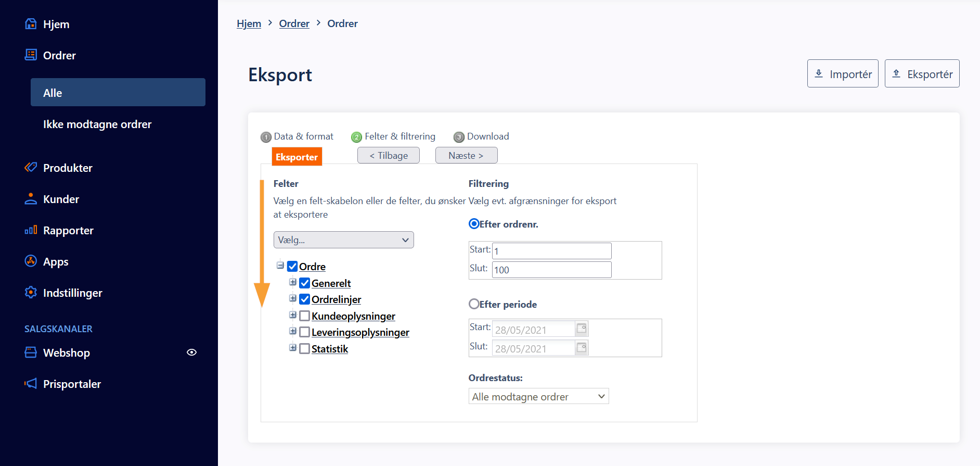The image size is (980, 466).
Task: Click the order number Start field
Action: 552,251
